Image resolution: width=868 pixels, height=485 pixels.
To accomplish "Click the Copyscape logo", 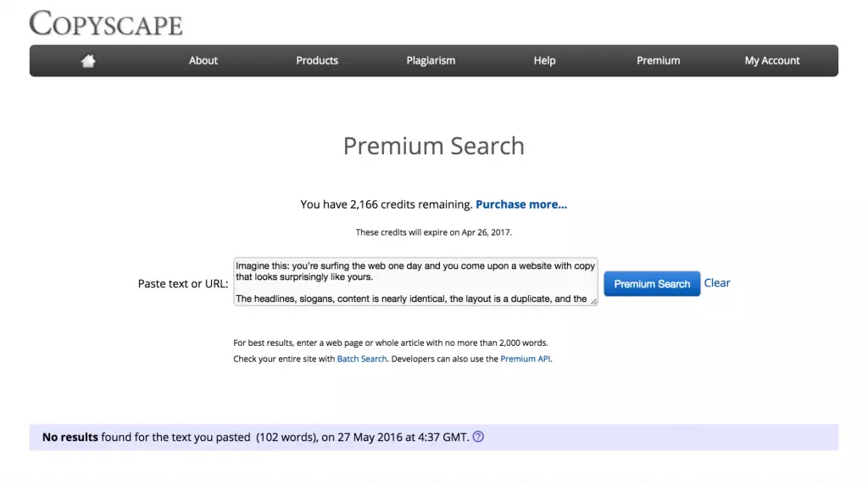I will (x=106, y=23).
